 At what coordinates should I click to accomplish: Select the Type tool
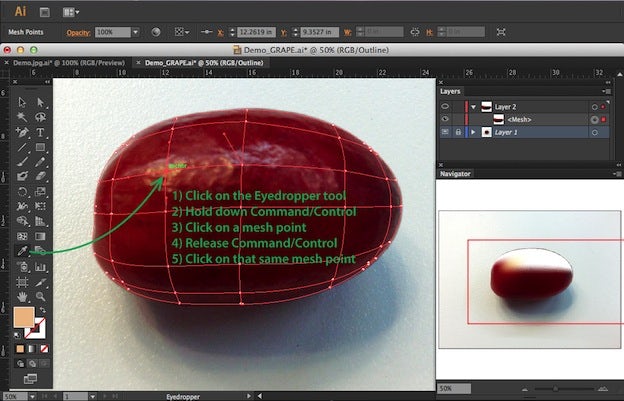click(x=40, y=132)
